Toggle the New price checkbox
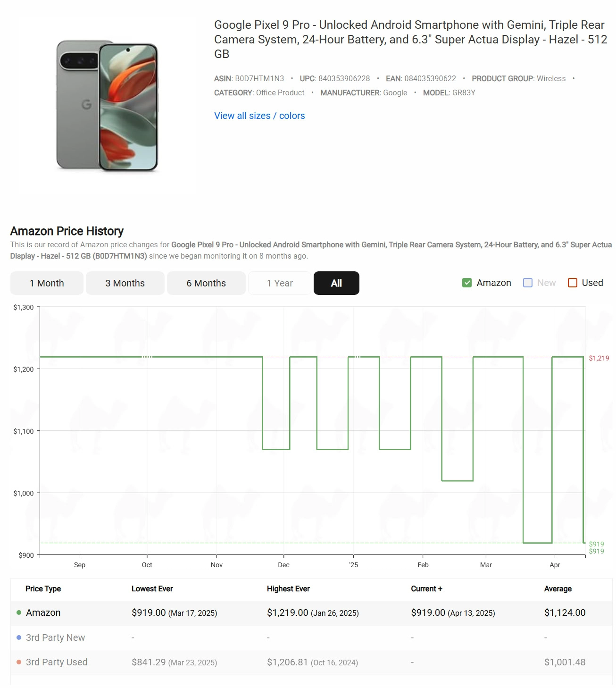The height and width of the screenshot is (688, 616). (x=528, y=283)
